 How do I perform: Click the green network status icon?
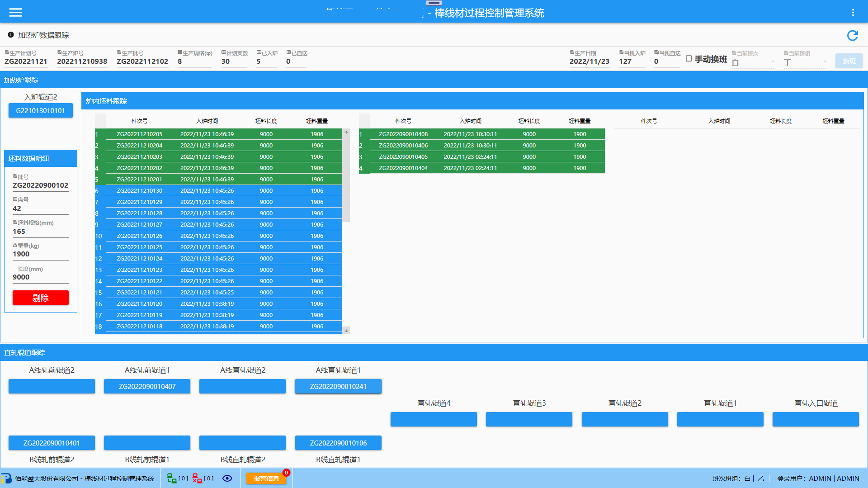[x=172, y=479]
